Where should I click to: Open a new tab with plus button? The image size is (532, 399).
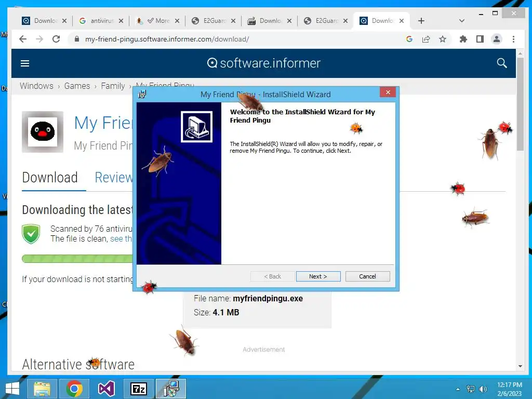coord(421,21)
